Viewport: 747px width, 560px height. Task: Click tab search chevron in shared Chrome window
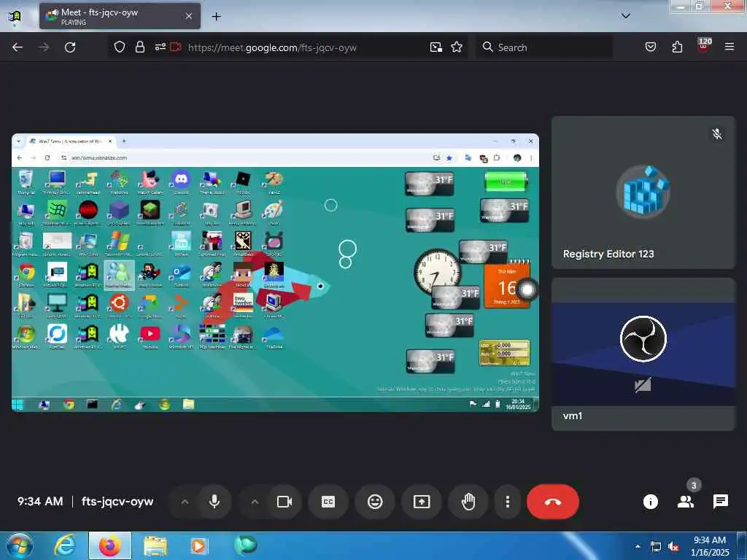[19, 141]
